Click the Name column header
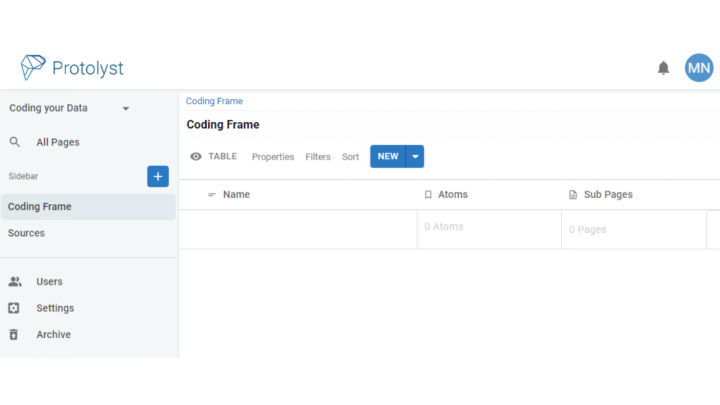This screenshot has height=405, width=720. [236, 194]
